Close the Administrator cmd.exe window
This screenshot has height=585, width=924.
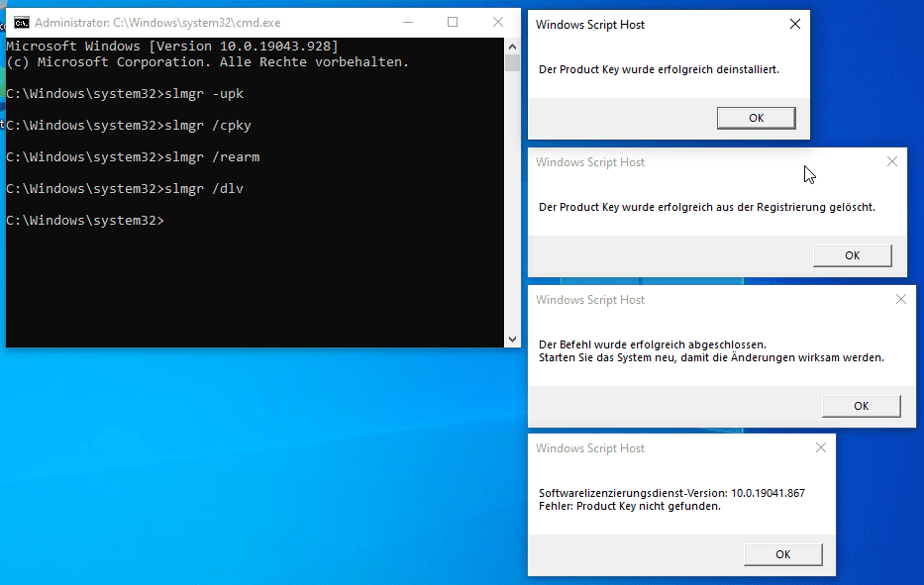[498, 23]
